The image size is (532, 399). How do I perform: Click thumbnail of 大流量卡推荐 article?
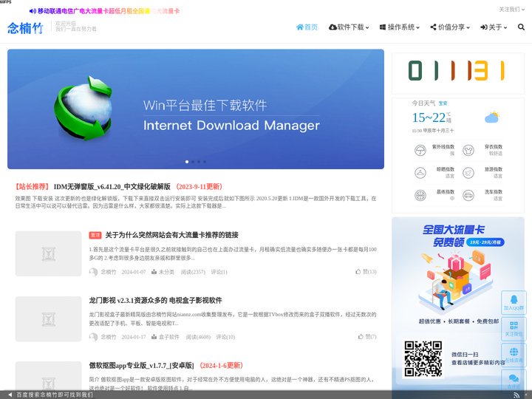coord(48,253)
